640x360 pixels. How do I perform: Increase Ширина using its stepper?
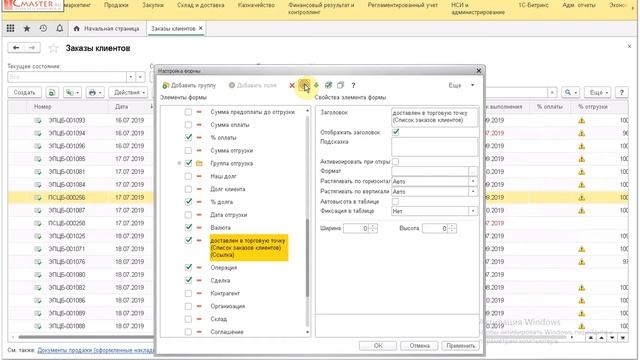coord(373,226)
